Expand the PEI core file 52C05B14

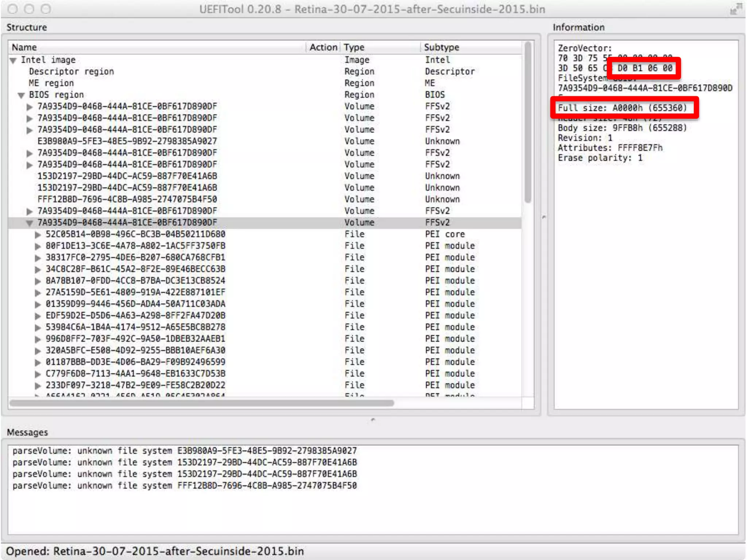pos(38,235)
